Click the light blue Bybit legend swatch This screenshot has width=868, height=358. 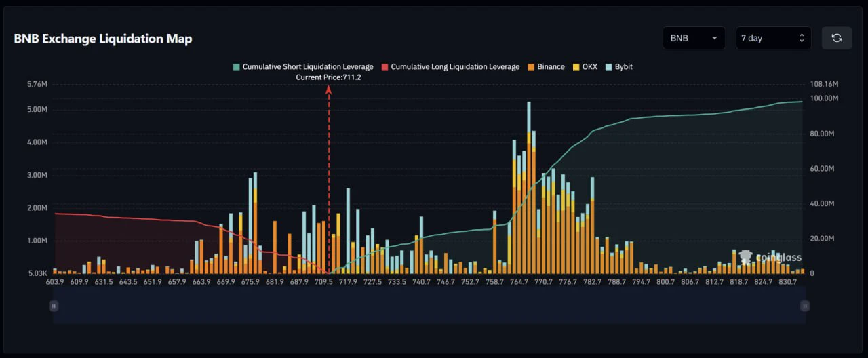pyautogui.click(x=608, y=67)
